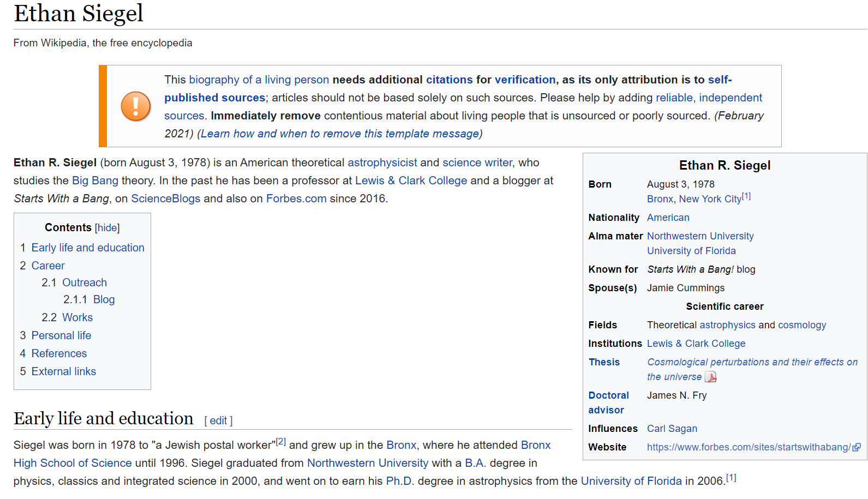This screenshot has height=499, width=868.
Task: Click the PDF icon beside the thesis title
Action: pyautogui.click(x=710, y=377)
